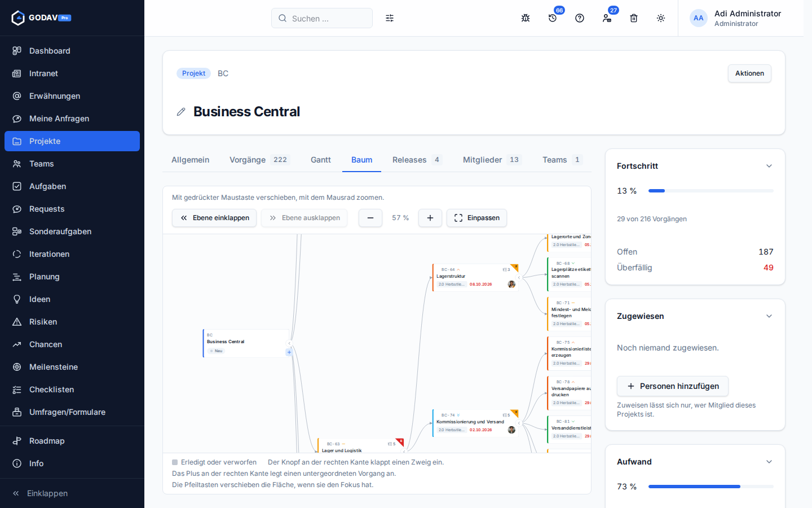Switch to the Vorgänge tab
The image size is (812, 508).
(x=259, y=160)
